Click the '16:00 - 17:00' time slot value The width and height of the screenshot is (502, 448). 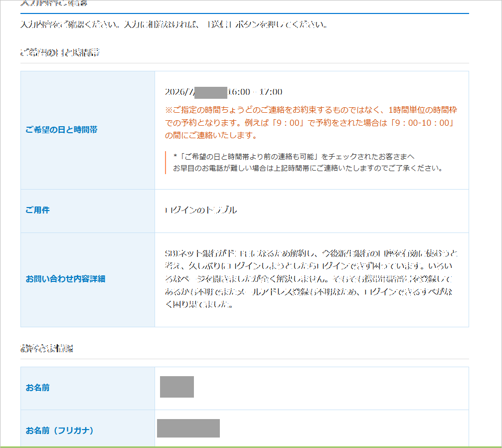(255, 92)
